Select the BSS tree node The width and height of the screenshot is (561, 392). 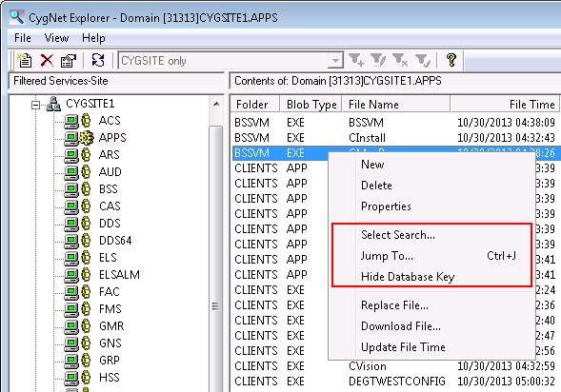click(109, 189)
